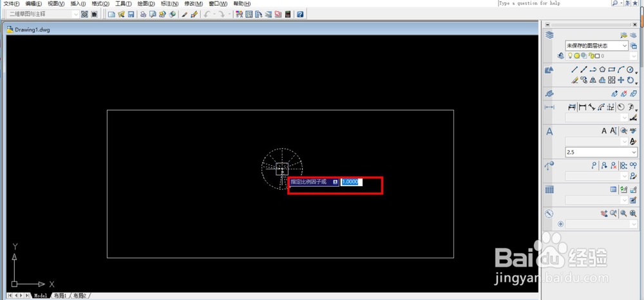This screenshot has height=300, width=644.
Task: Save the drawing with the floppy disk icon
Action: [131, 14]
